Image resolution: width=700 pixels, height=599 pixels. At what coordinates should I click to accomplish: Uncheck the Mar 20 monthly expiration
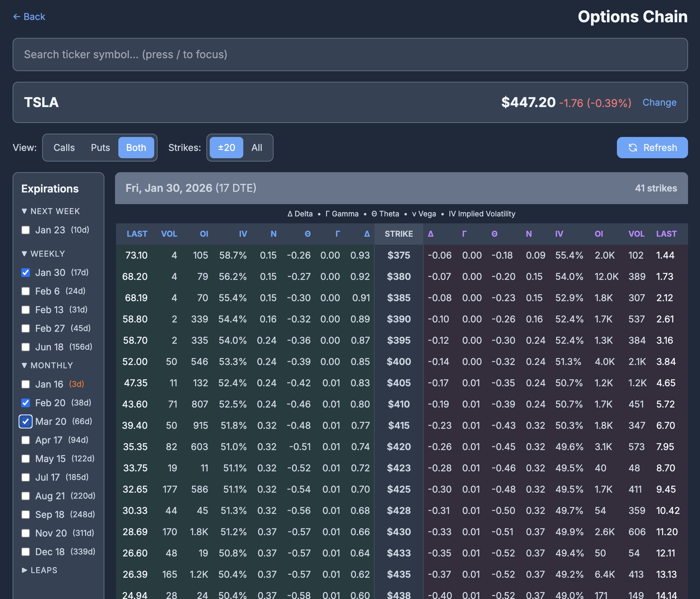(25, 421)
